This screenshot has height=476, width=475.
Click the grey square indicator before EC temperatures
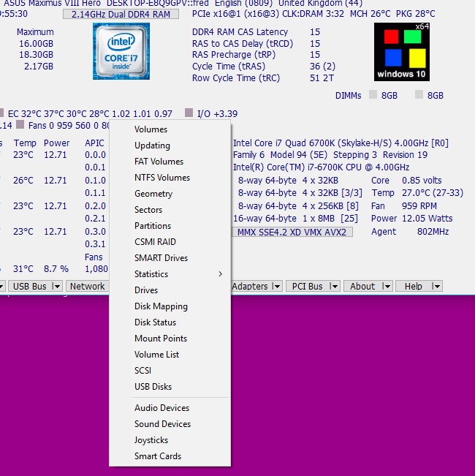click(x=1, y=113)
